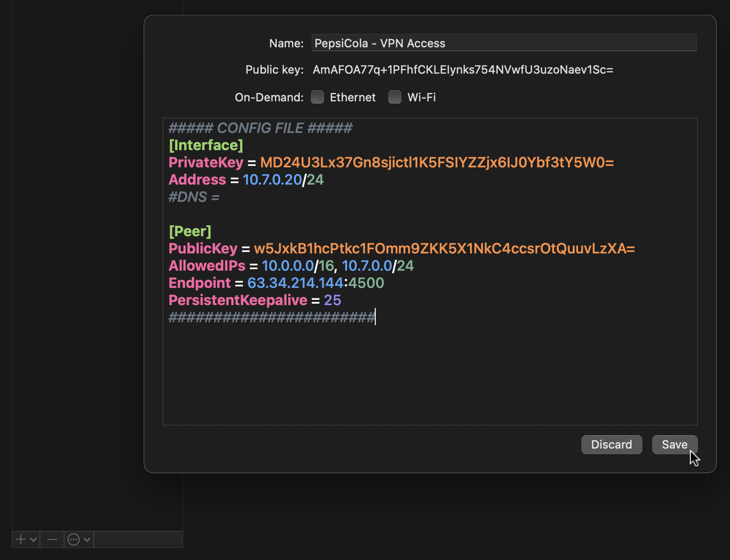
Task: Place cursor on the Address 10.7.0.20 line
Action: pyautogui.click(x=272, y=180)
